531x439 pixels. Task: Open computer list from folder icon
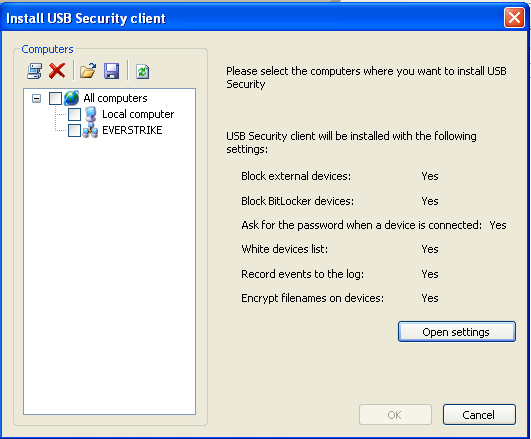(x=88, y=71)
